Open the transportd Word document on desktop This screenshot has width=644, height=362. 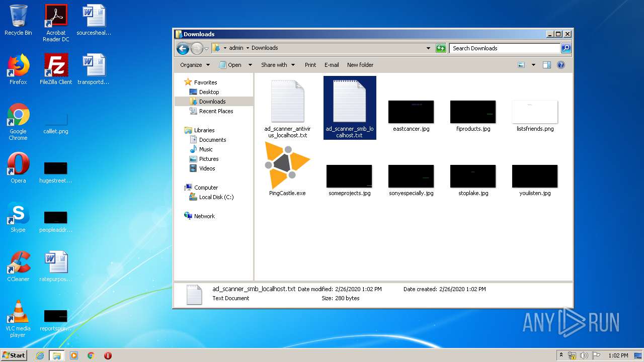tap(94, 69)
